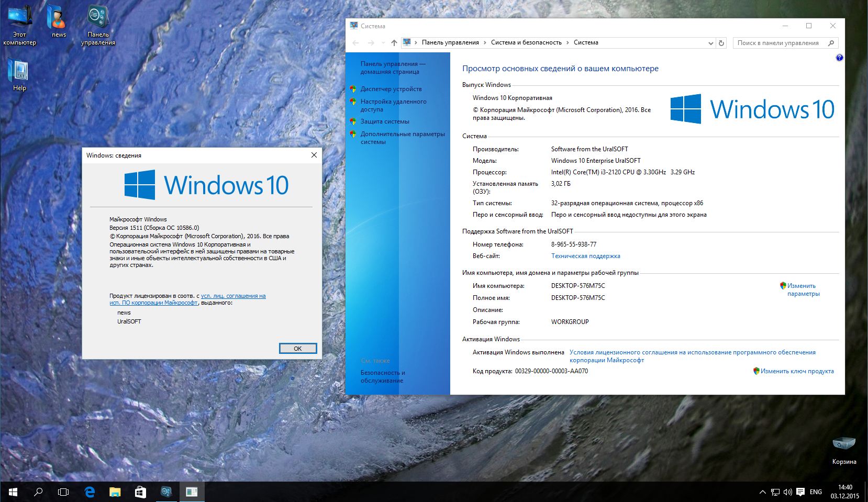Switch to Control Panel taskbar window
Viewport: 868px width, 502px height.
(166, 492)
